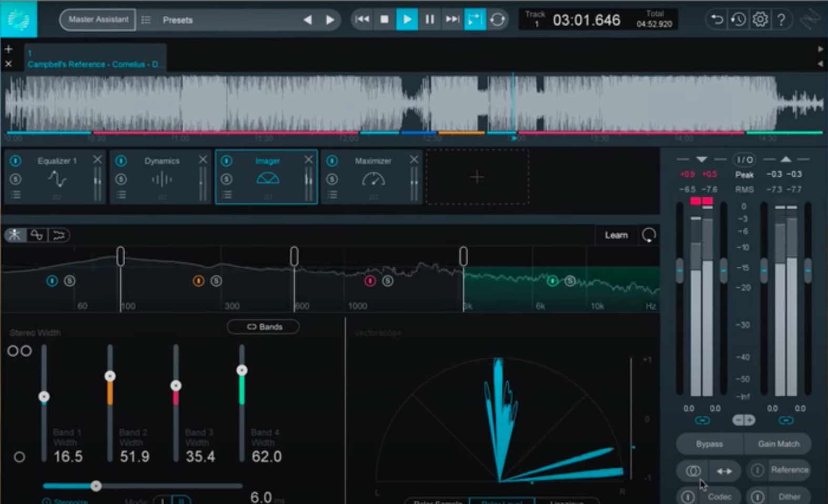Bypass band 1 via blue power icon
The image size is (828, 504).
point(52,281)
